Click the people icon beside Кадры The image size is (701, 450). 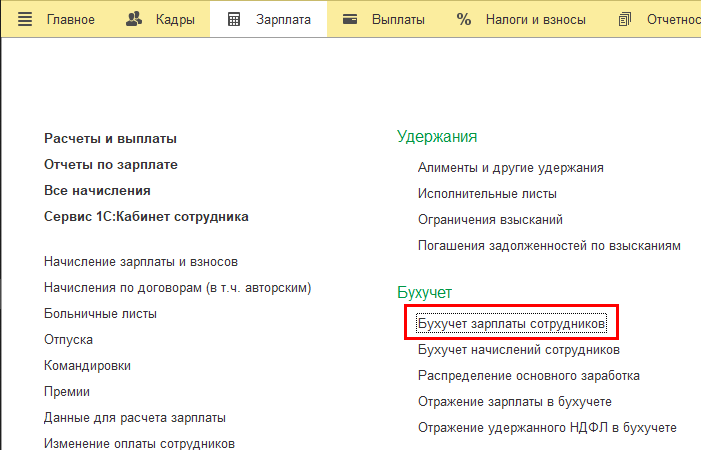click(x=135, y=19)
